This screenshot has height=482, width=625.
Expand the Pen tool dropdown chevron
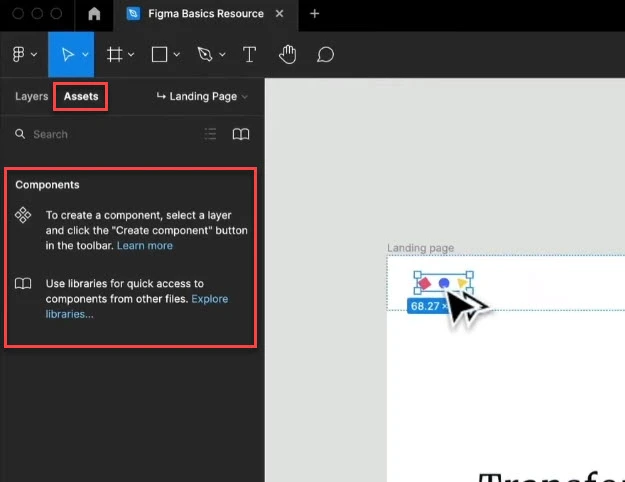pos(222,54)
